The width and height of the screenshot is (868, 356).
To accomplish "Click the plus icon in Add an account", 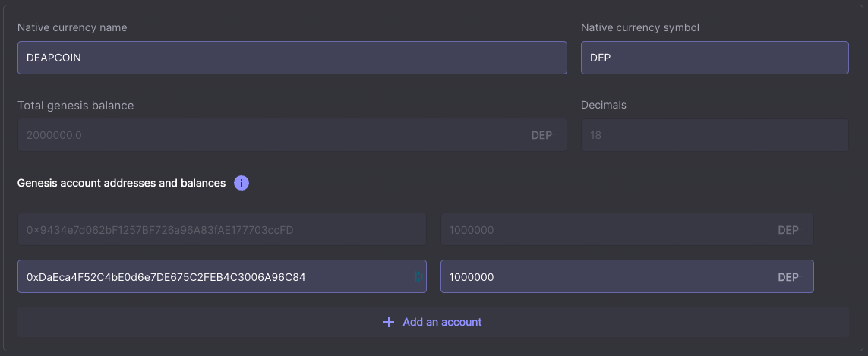I will click(389, 323).
